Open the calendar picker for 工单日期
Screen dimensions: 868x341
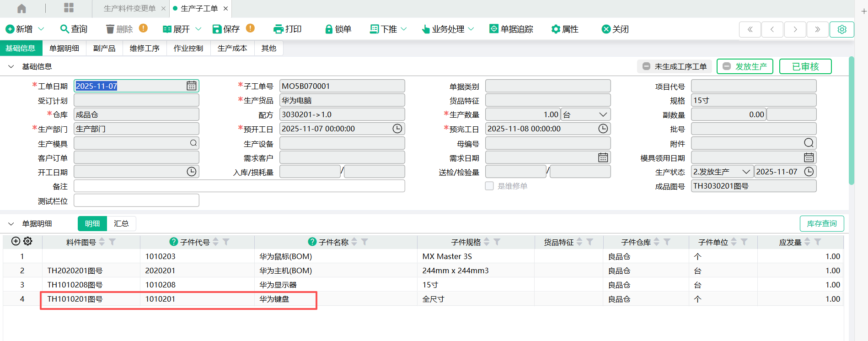click(x=192, y=86)
